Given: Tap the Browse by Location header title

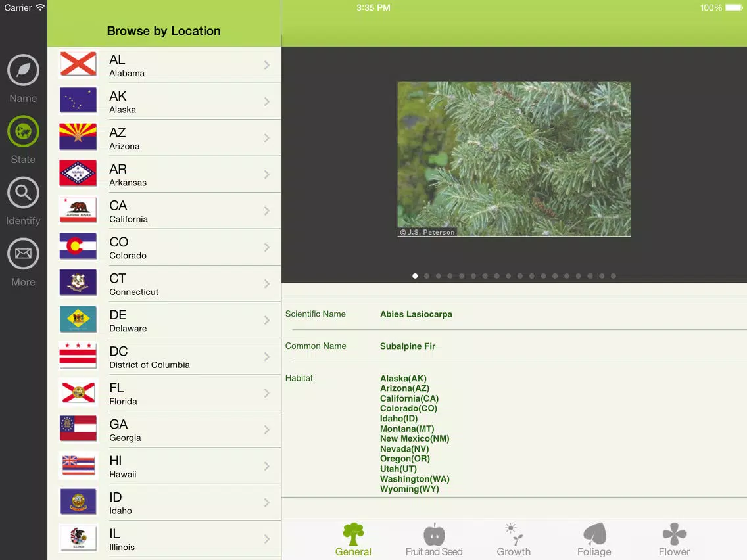Looking at the screenshot, I should click(163, 31).
